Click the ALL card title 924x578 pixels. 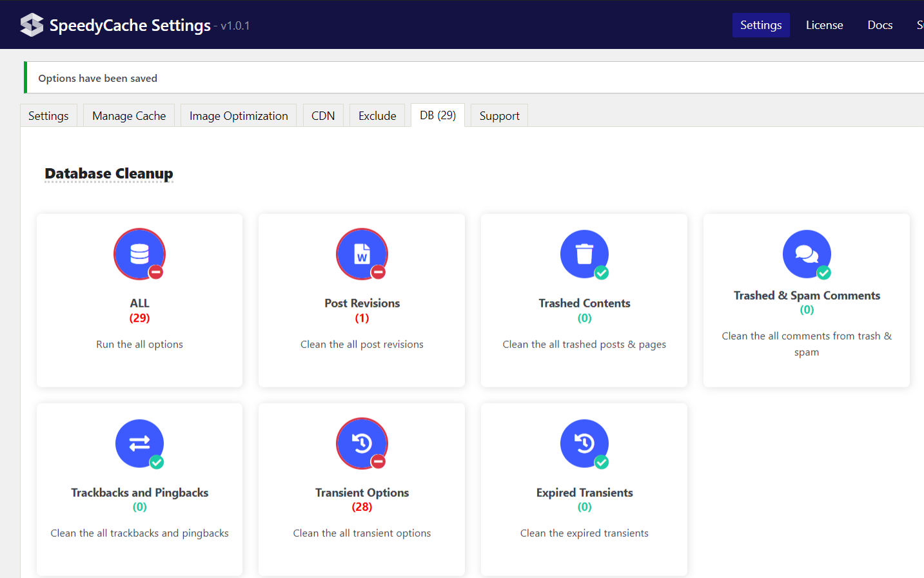click(x=139, y=303)
